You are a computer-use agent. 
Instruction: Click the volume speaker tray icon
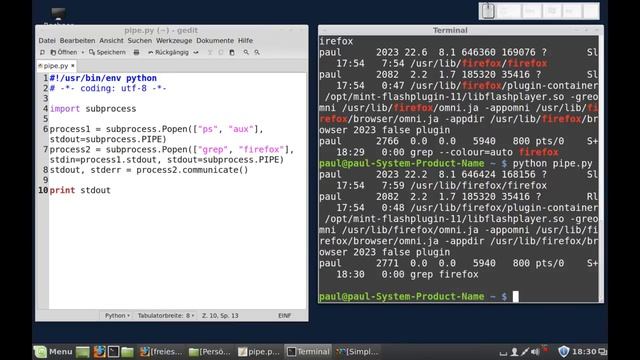(535, 351)
